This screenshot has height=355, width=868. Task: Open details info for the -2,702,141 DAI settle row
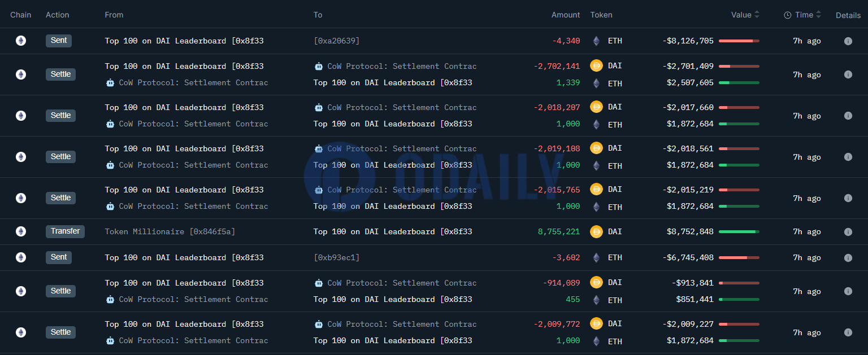click(848, 74)
